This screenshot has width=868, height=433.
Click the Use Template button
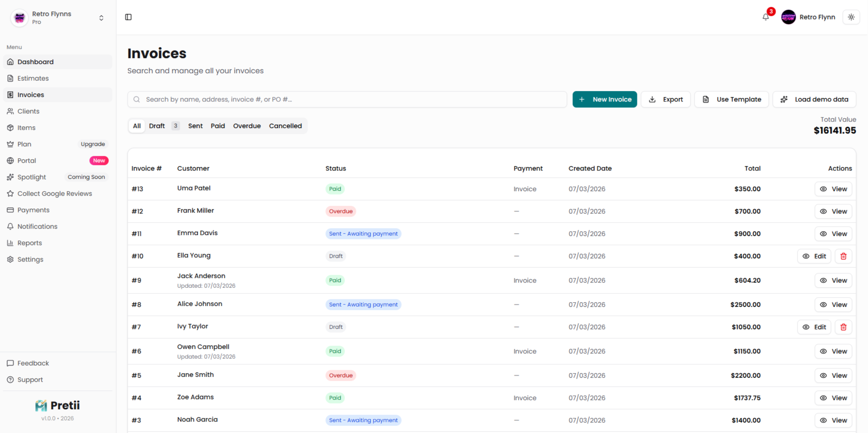click(x=732, y=99)
